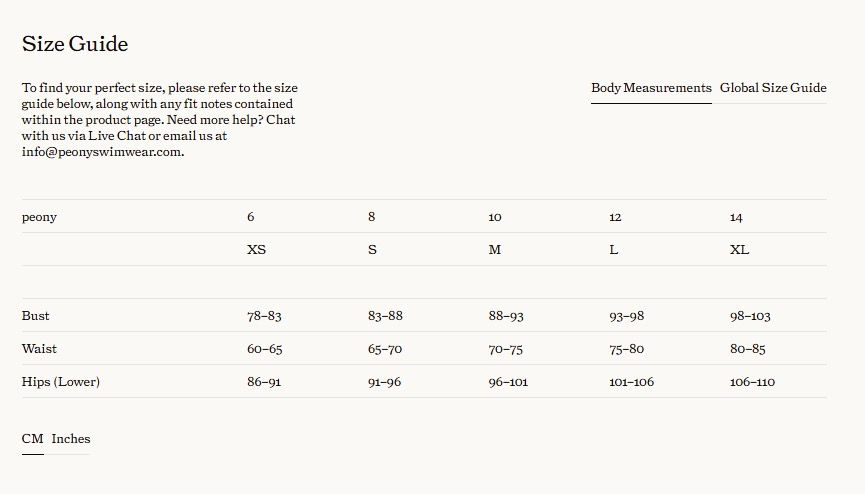This screenshot has height=494, width=865.
Task: Click the Size Guide heading
Action: click(x=75, y=44)
